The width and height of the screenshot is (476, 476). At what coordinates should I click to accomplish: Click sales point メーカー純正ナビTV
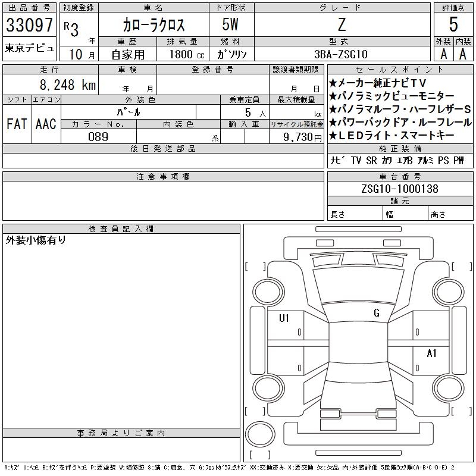point(377,83)
